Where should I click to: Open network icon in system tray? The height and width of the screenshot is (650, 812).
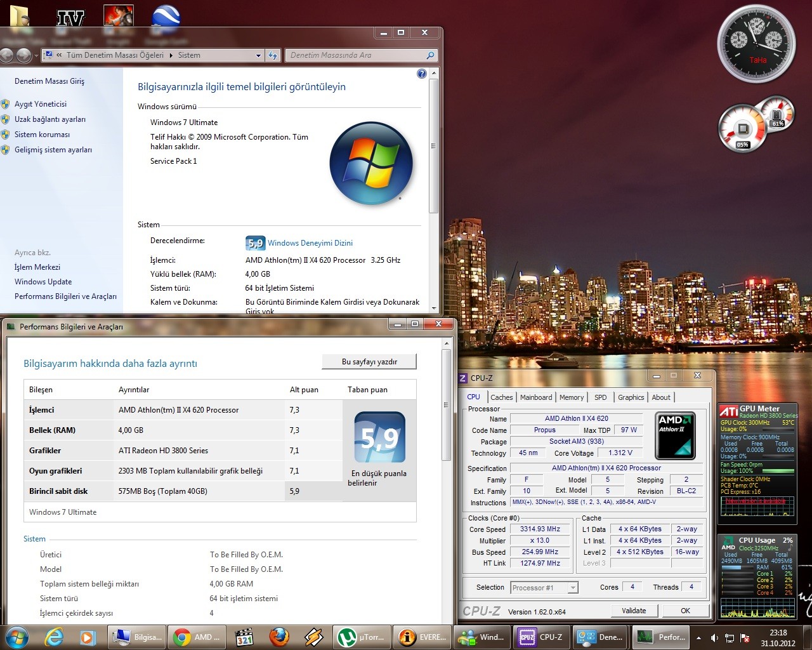pyautogui.click(x=730, y=637)
